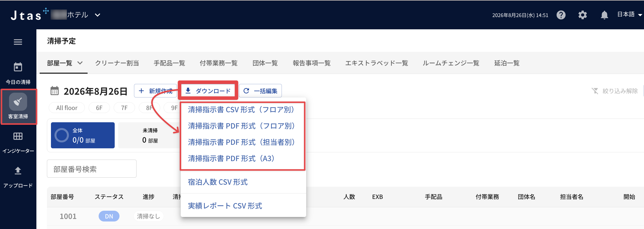The height and width of the screenshot is (229, 644).
Task: Open date picker calendar icon beside 2026年8月26日
Action: [x=54, y=91]
